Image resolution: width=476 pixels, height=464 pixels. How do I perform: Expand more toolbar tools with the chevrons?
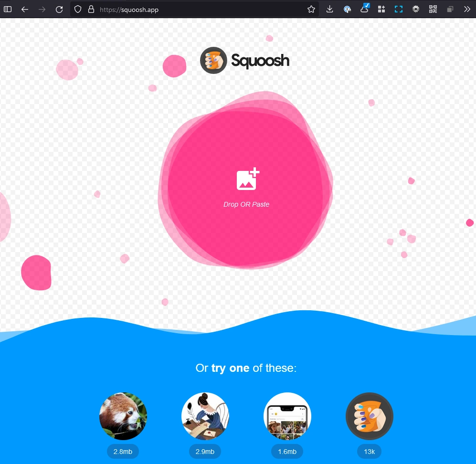pyautogui.click(x=467, y=10)
